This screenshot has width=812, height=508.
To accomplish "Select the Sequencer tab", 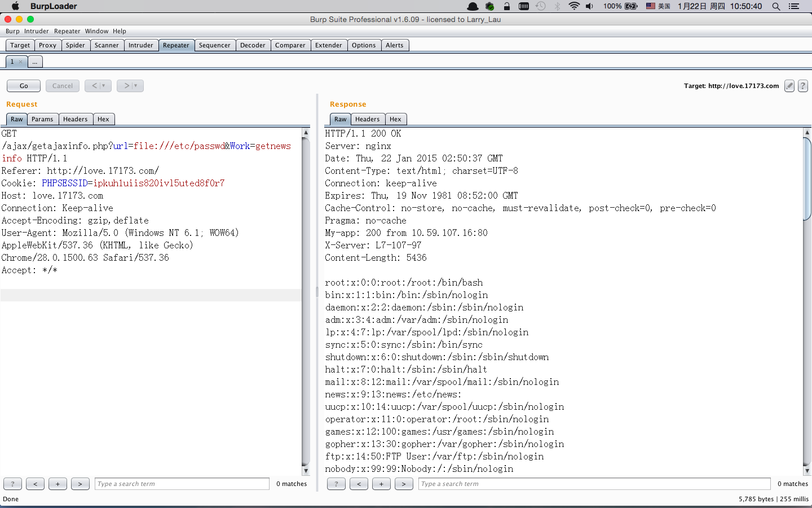I will click(x=214, y=45).
